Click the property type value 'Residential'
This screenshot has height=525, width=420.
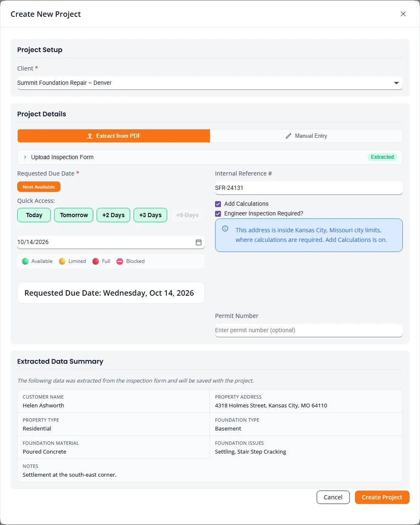click(37, 429)
